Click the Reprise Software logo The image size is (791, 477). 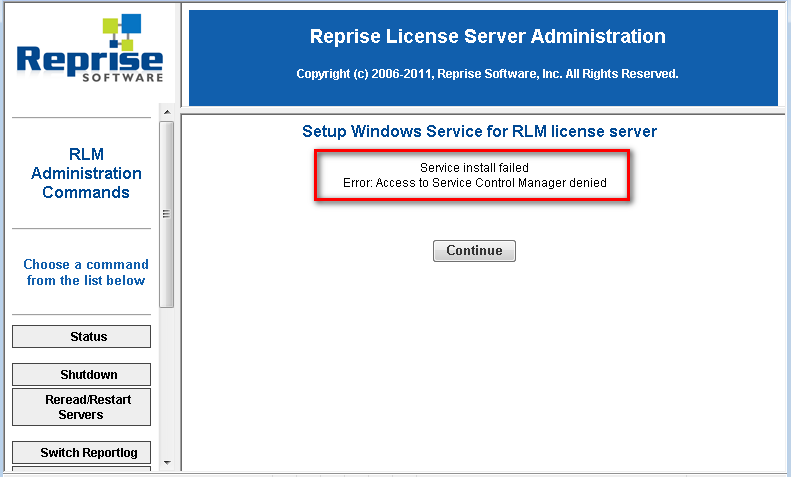point(90,48)
